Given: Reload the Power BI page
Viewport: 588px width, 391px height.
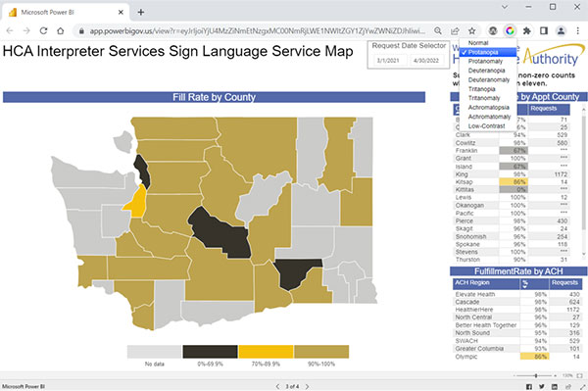Looking at the screenshot, I should [43, 31].
